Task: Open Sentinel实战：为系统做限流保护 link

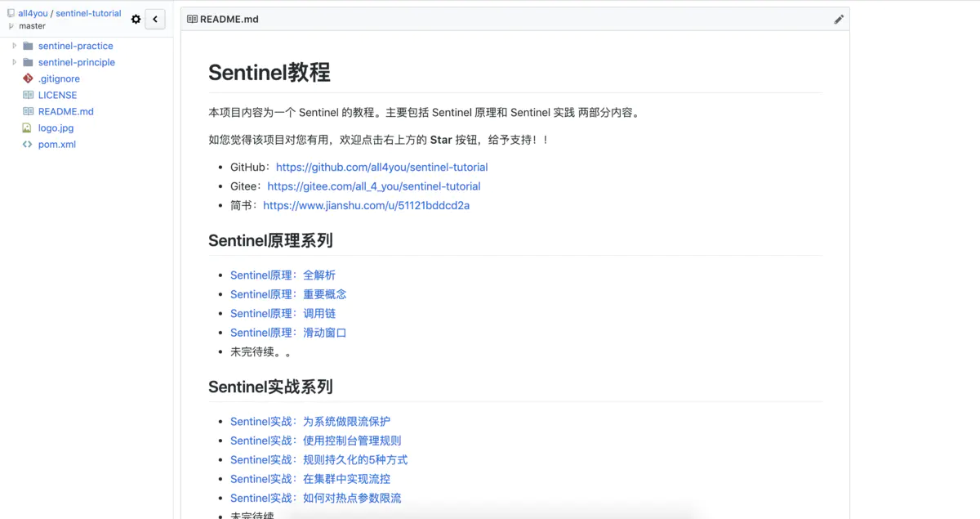Action: pyautogui.click(x=310, y=422)
